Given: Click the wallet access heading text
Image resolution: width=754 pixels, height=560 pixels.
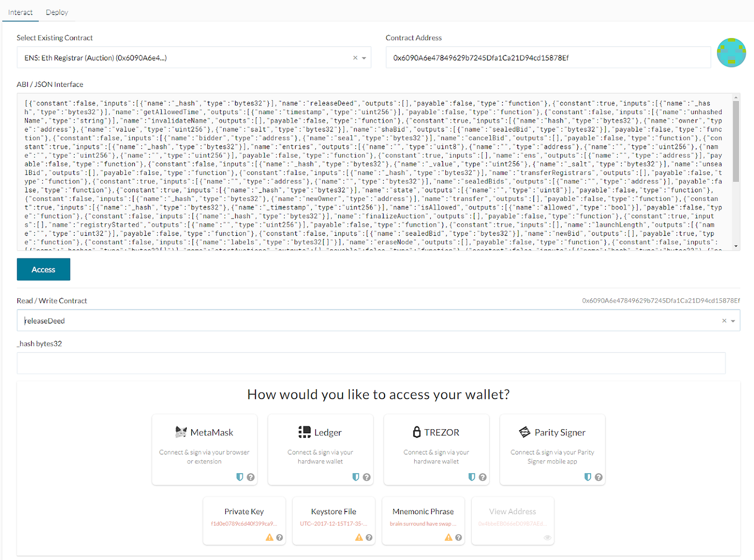Looking at the screenshot, I should (x=379, y=395).
